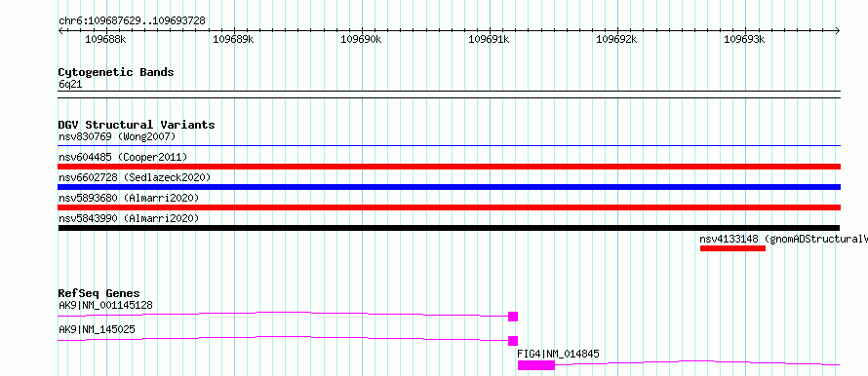Viewport: 868px width, 376px height.
Task: Select the short red nsv4133148 bar
Action: 732,248
